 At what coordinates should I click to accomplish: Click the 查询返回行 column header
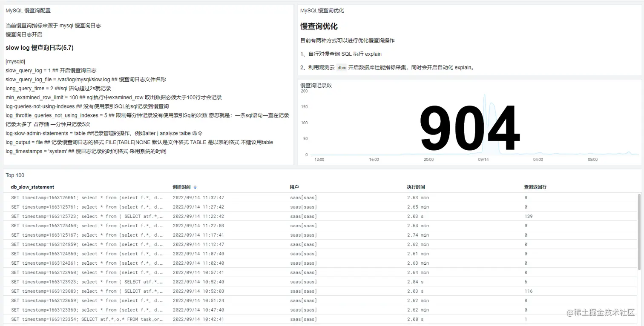click(535, 187)
